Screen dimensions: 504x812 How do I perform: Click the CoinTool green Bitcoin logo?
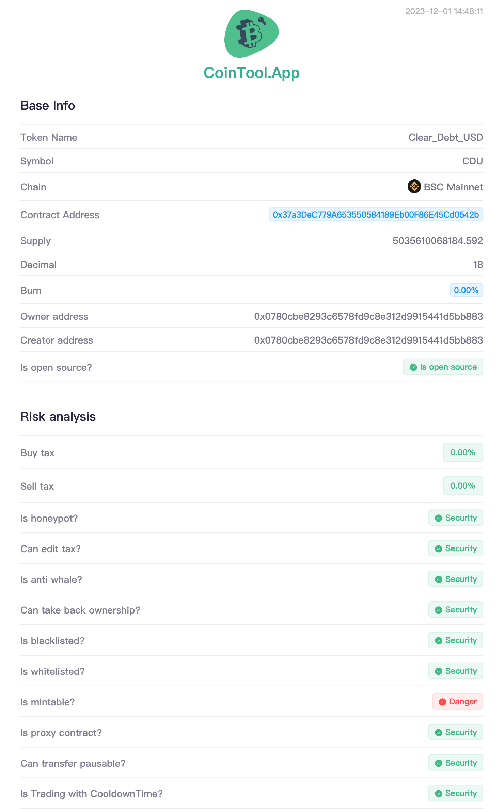tap(251, 33)
